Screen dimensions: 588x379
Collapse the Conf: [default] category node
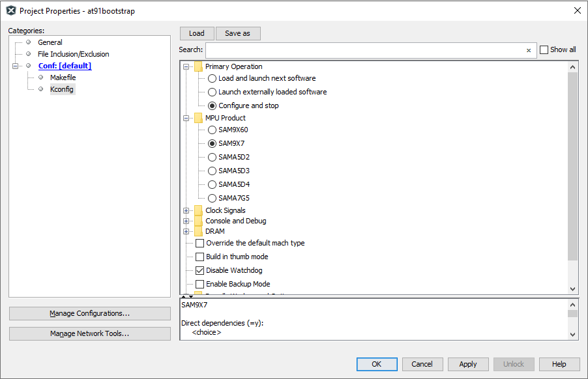pos(16,66)
